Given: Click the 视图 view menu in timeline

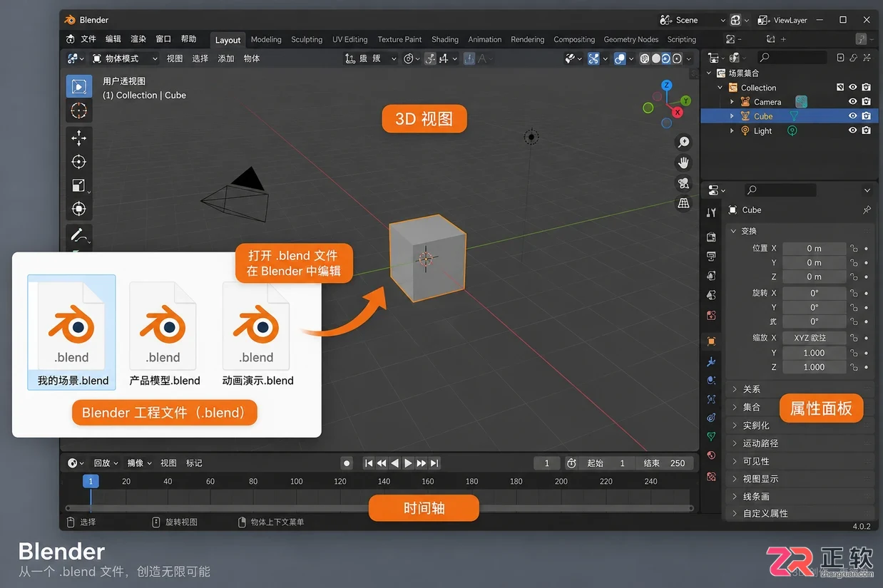Looking at the screenshot, I should pos(168,463).
